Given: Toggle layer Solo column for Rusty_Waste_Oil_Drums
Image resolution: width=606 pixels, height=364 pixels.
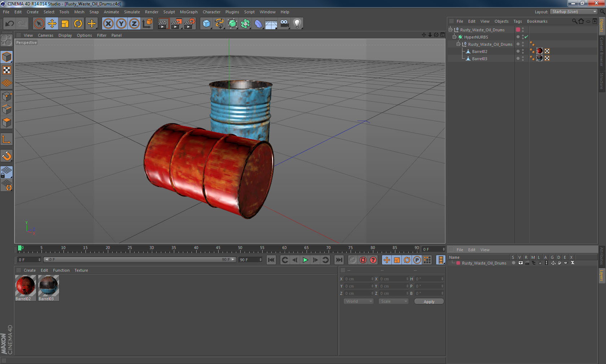Looking at the screenshot, I should 513,263.
